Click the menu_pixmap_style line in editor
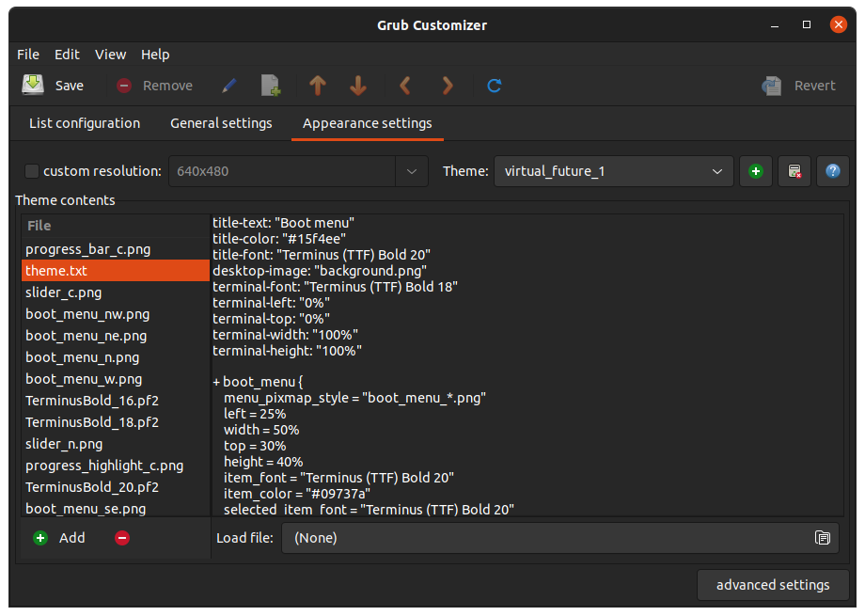The height and width of the screenshot is (616, 865). (x=354, y=398)
